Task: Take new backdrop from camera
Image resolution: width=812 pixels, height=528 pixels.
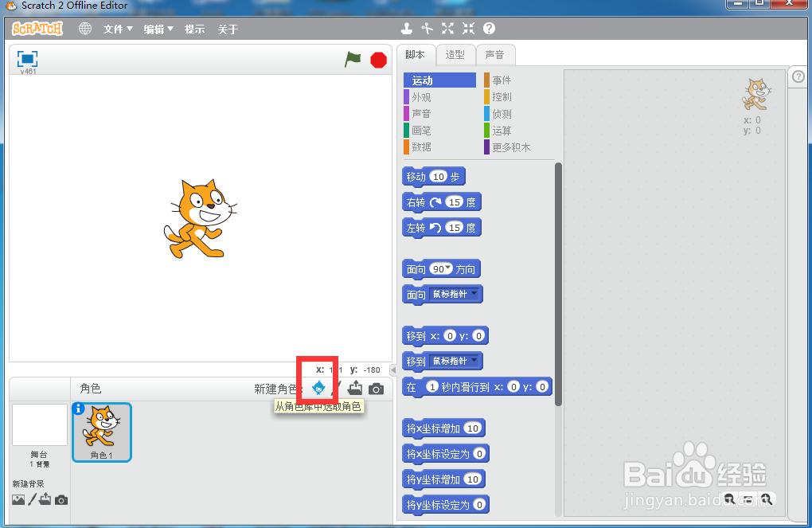Action: pyautogui.click(x=61, y=500)
